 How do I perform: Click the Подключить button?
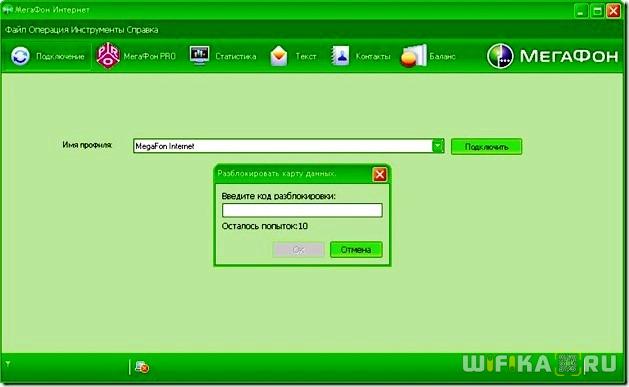pos(486,147)
